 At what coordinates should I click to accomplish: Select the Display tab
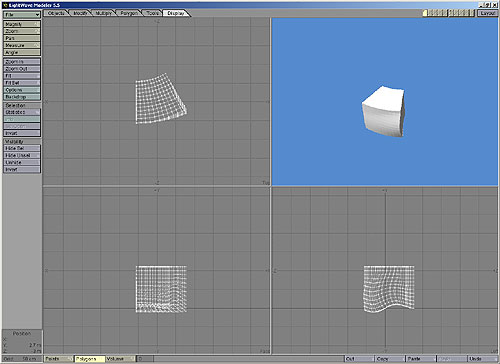pyautogui.click(x=176, y=13)
